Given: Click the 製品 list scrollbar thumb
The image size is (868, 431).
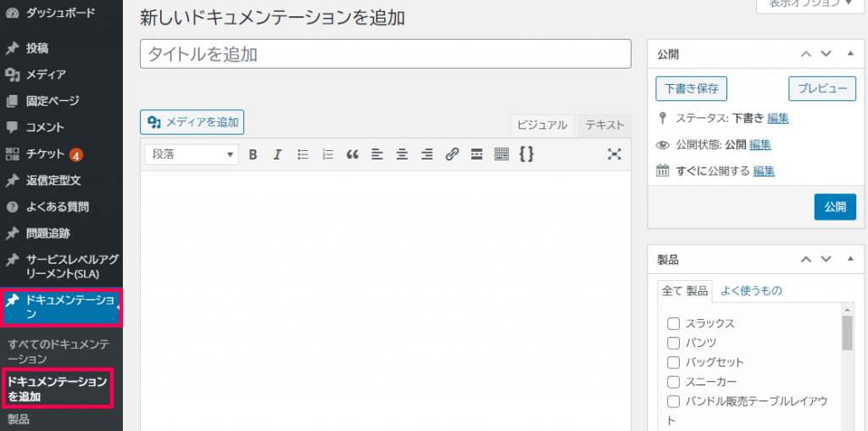Looking at the screenshot, I should [x=847, y=333].
